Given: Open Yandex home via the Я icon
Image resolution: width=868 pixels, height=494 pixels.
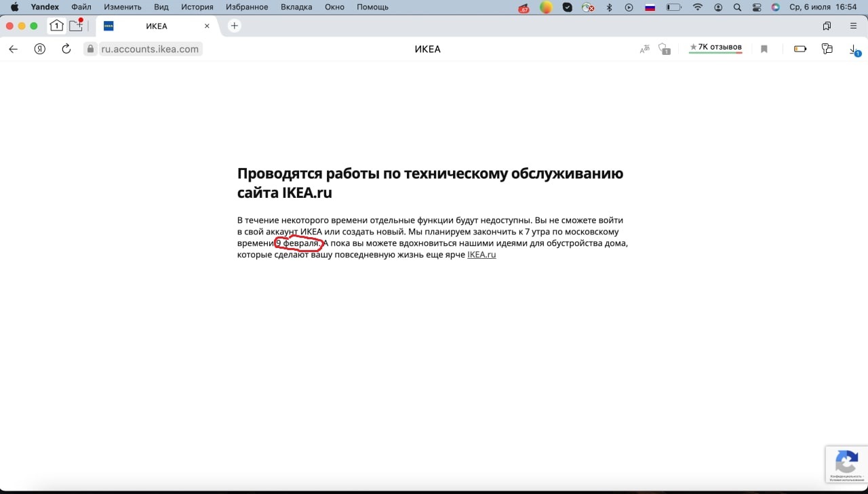Looking at the screenshot, I should (40, 49).
